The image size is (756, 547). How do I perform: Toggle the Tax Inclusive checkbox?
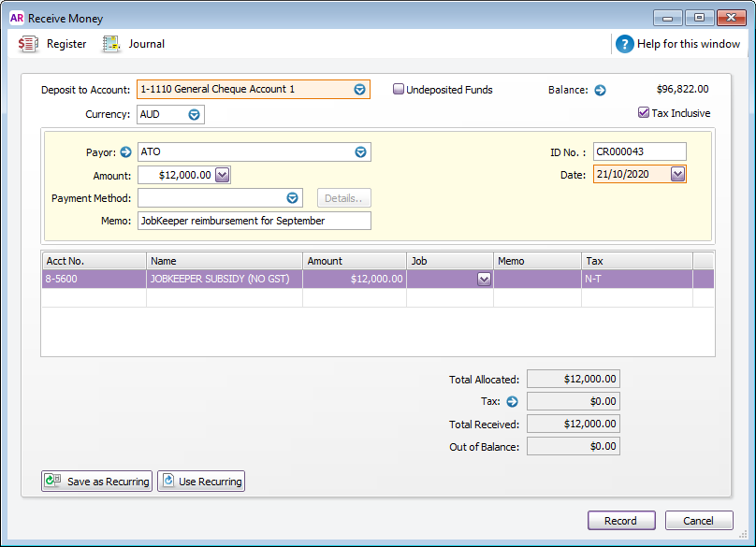click(644, 113)
